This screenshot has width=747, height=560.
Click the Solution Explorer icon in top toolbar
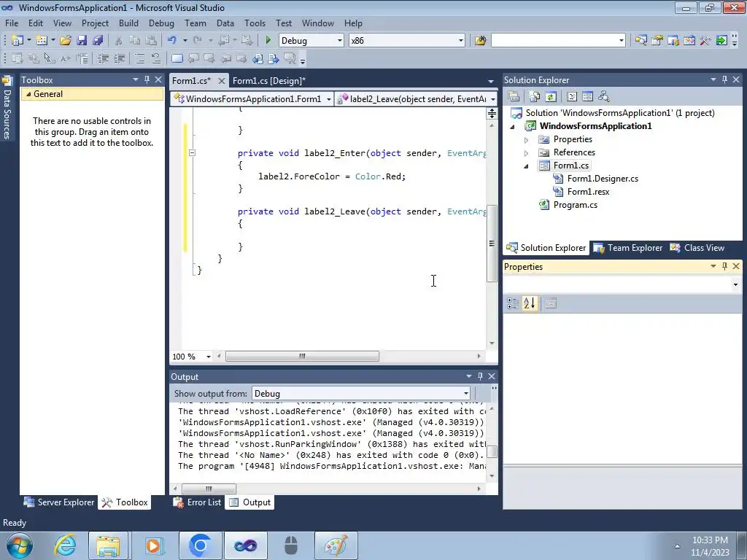[640, 41]
